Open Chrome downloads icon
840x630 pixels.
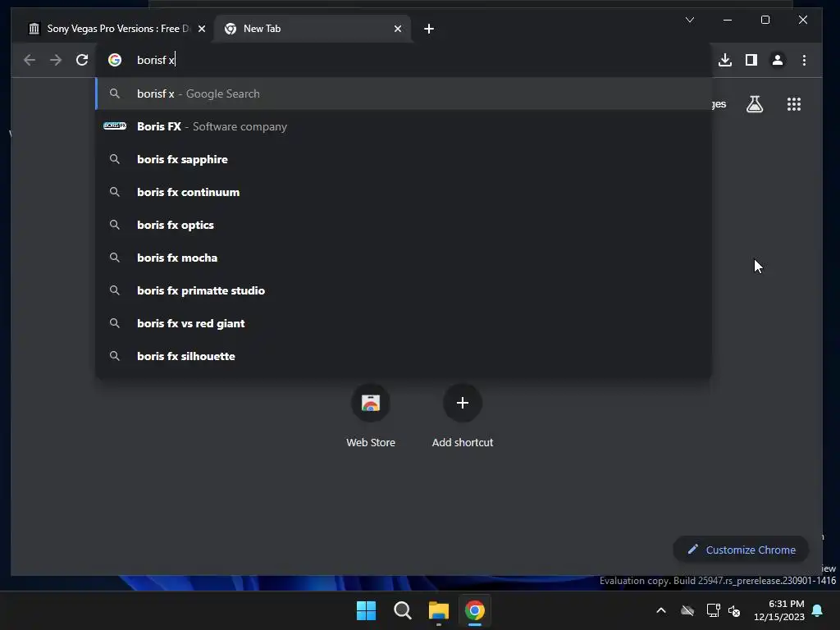click(x=725, y=60)
